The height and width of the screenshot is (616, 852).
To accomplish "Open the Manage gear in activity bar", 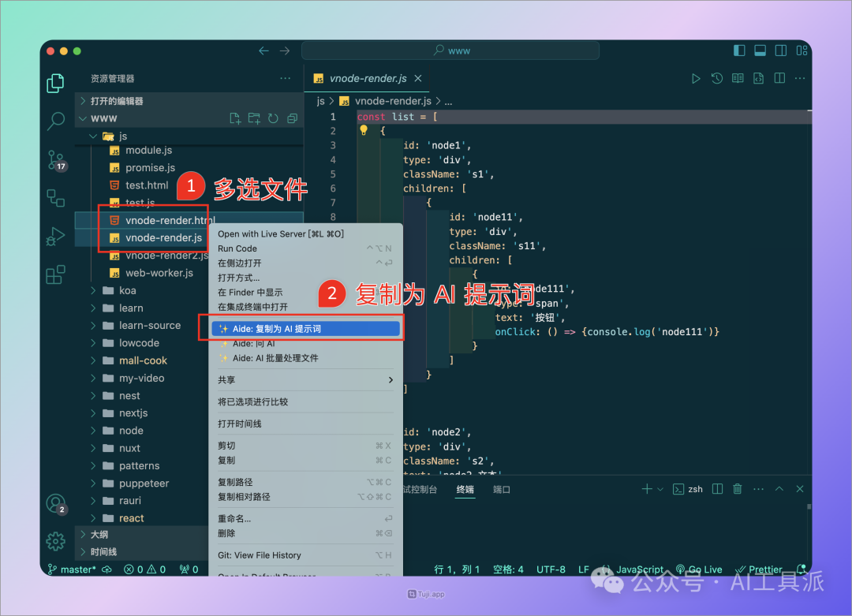I will 55,540.
